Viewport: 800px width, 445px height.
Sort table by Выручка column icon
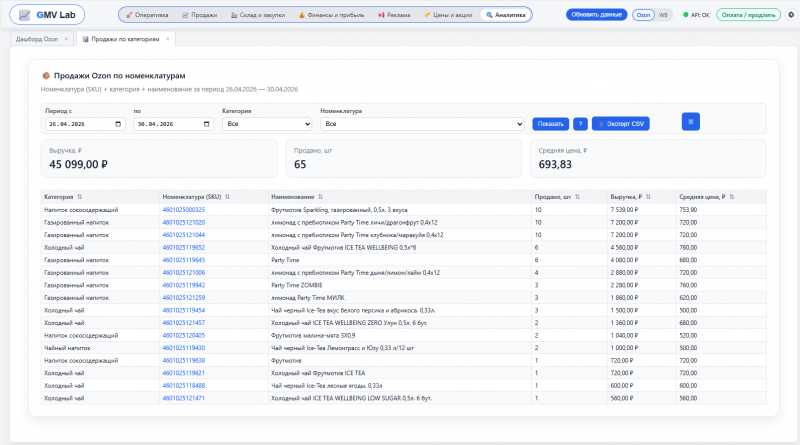(x=648, y=197)
